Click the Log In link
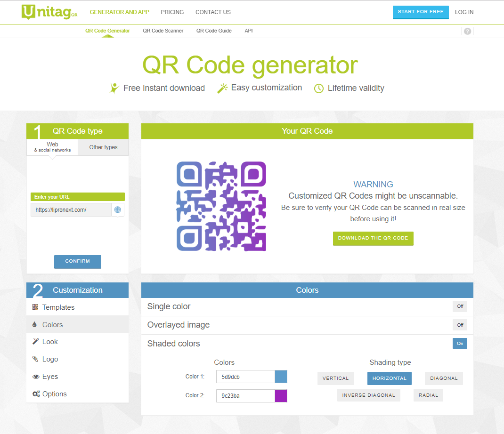The height and width of the screenshot is (434, 504). coord(464,12)
